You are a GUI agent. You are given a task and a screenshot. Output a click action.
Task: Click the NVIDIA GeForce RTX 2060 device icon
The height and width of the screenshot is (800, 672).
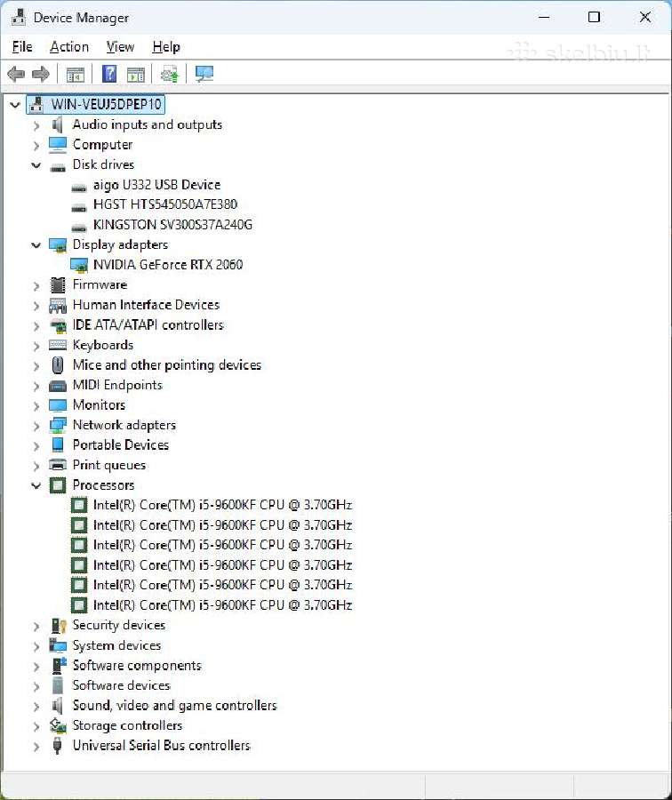tap(78, 265)
